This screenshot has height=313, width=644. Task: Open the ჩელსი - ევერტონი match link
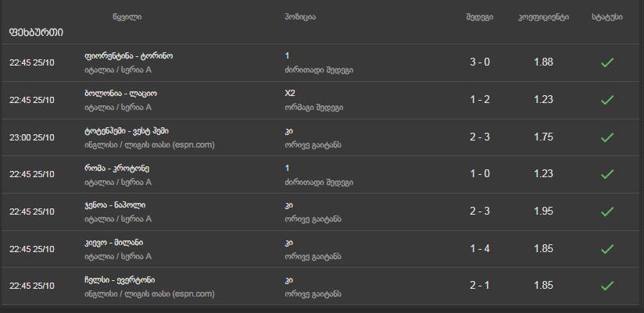point(119,279)
